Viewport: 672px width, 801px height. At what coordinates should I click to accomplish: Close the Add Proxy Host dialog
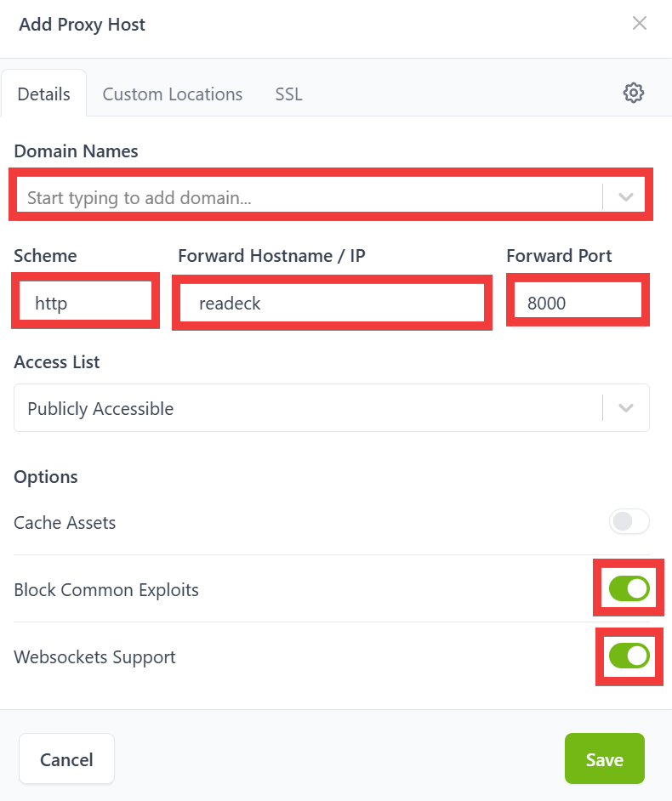[640, 23]
